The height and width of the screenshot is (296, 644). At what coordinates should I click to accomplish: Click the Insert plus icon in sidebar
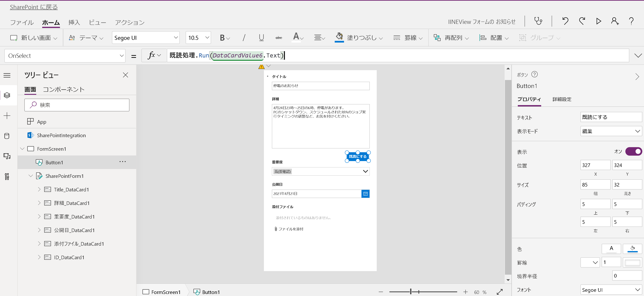[7, 116]
